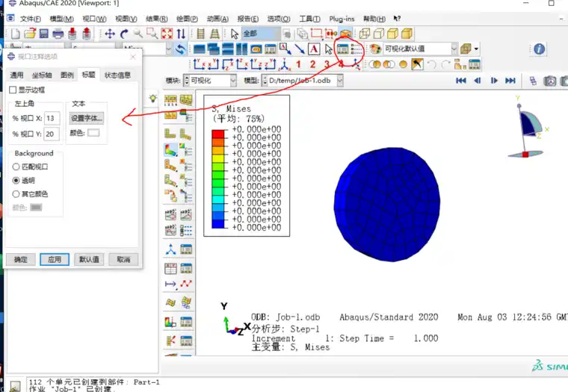Switch to the 坐标轴 tab
The width and height of the screenshot is (568, 392).
pyautogui.click(x=42, y=75)
